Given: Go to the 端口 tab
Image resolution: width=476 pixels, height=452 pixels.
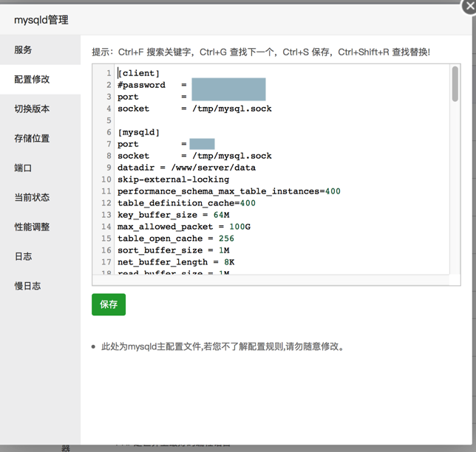Looking at the screenshot, I should [40, 168].
